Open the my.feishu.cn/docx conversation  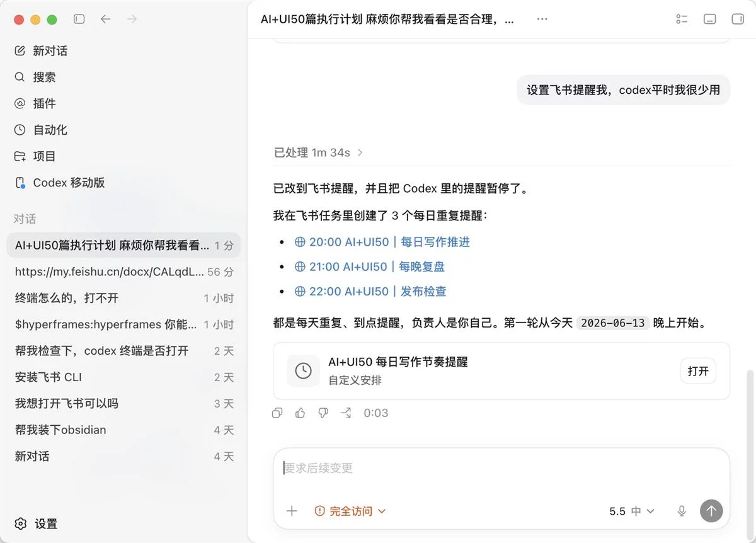click(x=123, y=272)
